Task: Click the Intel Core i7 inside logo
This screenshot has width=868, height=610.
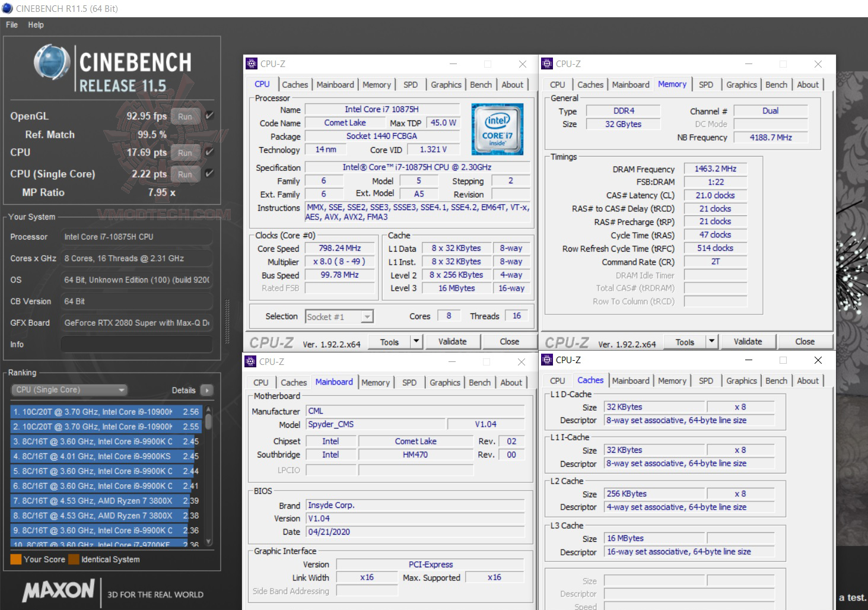Action: tap(497, 129)
